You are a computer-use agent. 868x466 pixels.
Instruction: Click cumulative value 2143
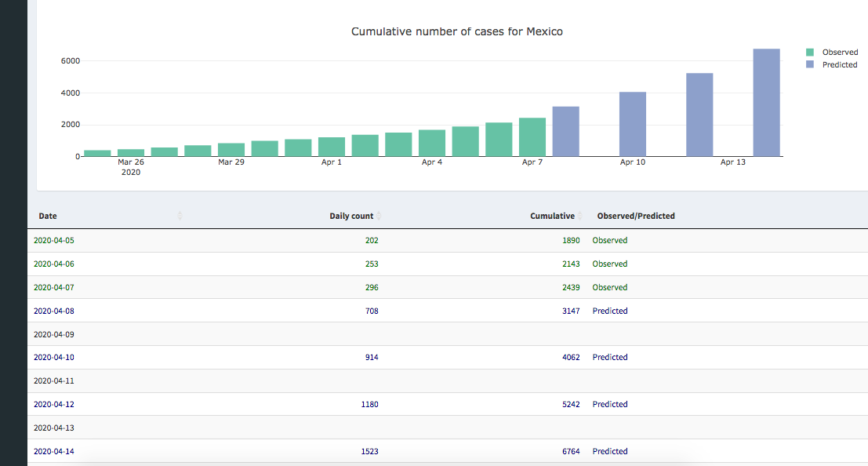(x=571, y=264)
